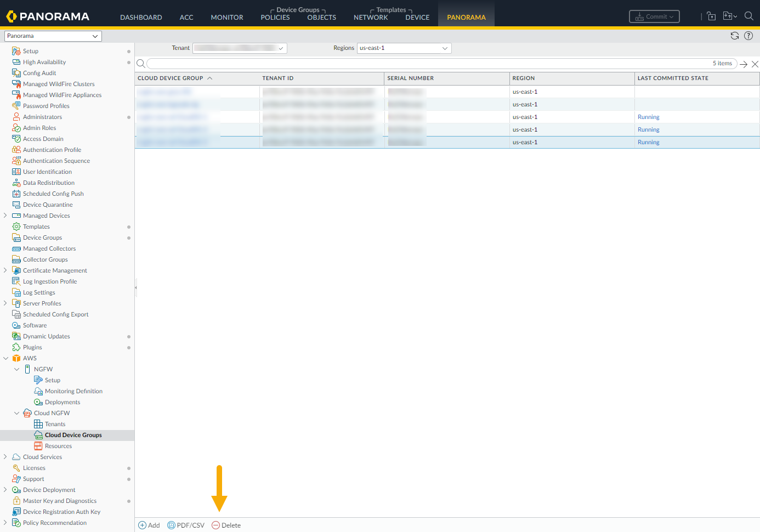The image size is (760, 532).
Task: Apply filter with the arrow icon
Action: [x=744, y=64]
